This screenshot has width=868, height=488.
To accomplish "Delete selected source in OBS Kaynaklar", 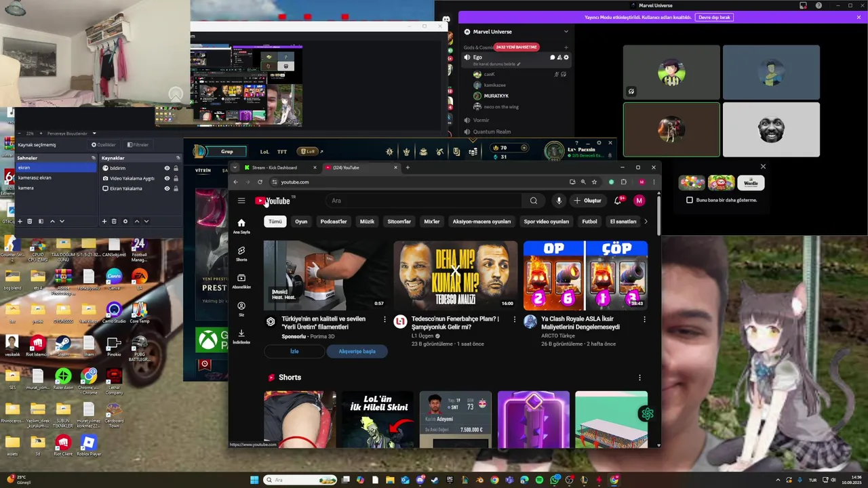I will pos(114,221).
